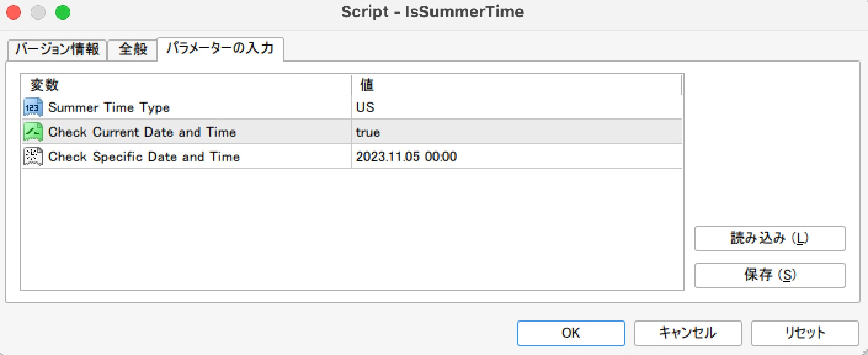
Task: Save parameters with 保存 (S) button
Action: tap(770, 275)
